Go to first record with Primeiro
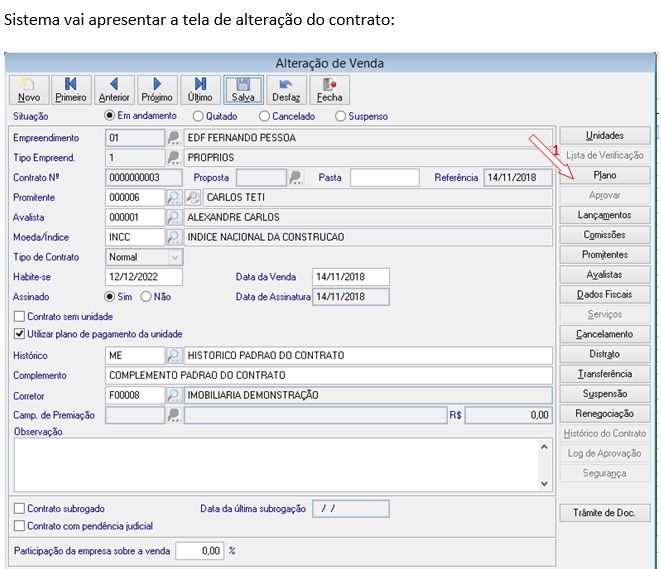Screen dimensions: 661x569 (x=71, y=90)
